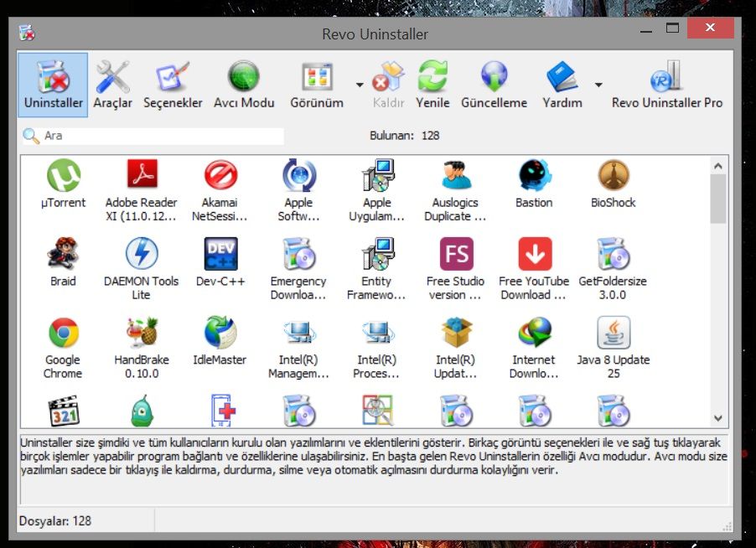This screenshot has height=548, width=756.
Task: Click the 'Dosyalar: 128' status text
Action: click(55, 521)
